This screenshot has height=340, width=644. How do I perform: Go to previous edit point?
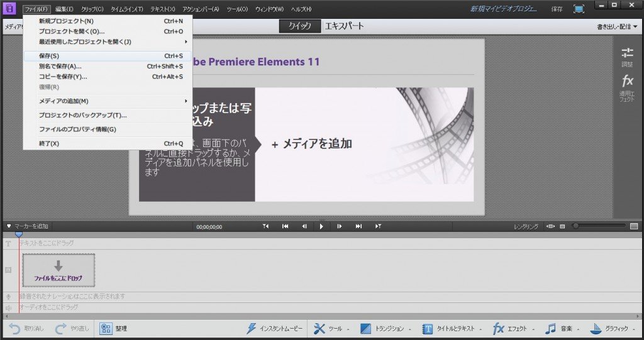click(266, 226)
